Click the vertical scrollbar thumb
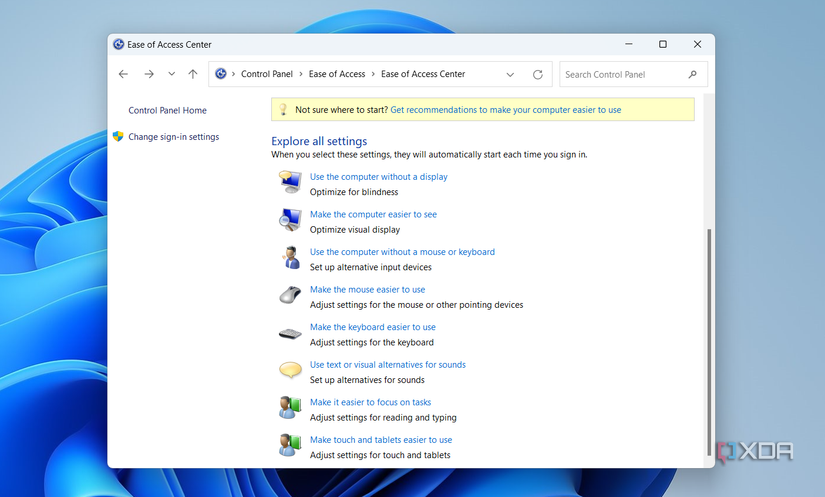The image size is (825, 497). tap(709, 342)
